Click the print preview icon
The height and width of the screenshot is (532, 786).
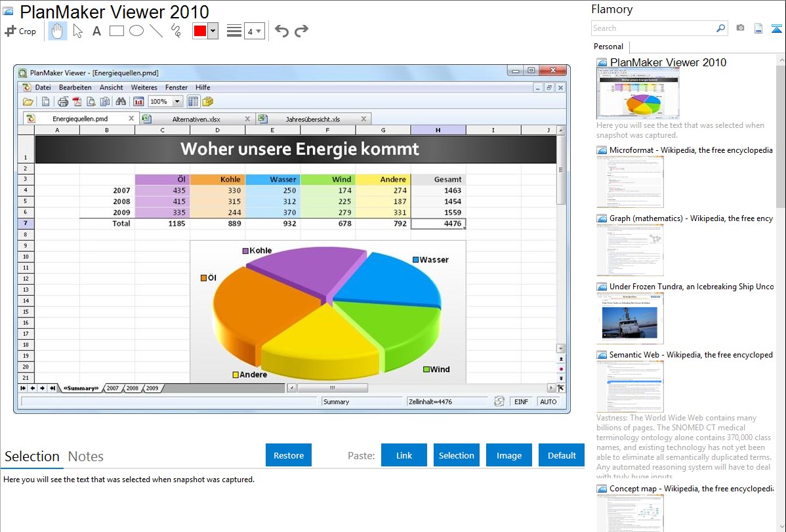[91, 102]
